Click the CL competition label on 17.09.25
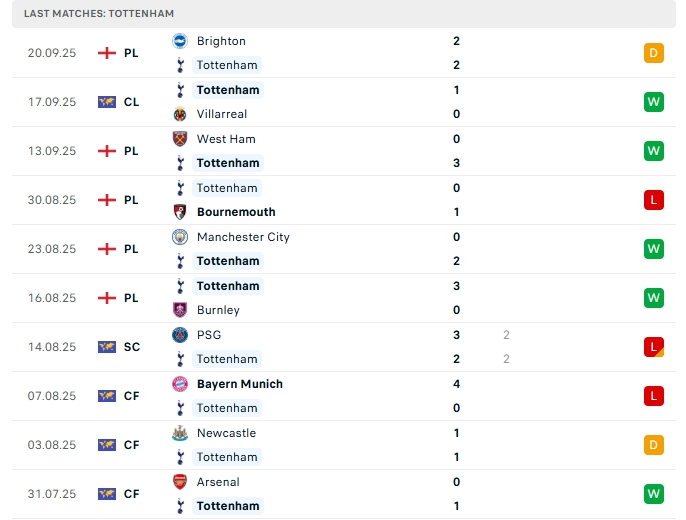Image resolution: width=686 pixels, height=520 pixels. (131, 102)
